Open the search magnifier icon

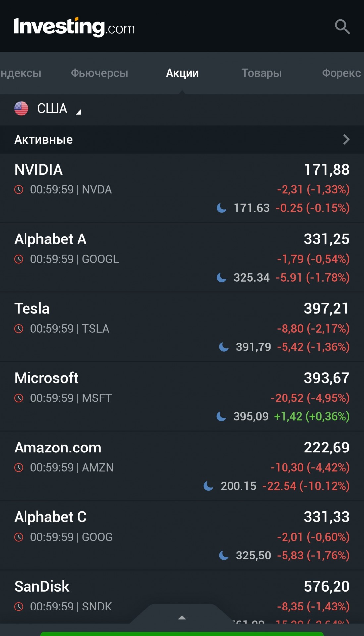point(342,26)
